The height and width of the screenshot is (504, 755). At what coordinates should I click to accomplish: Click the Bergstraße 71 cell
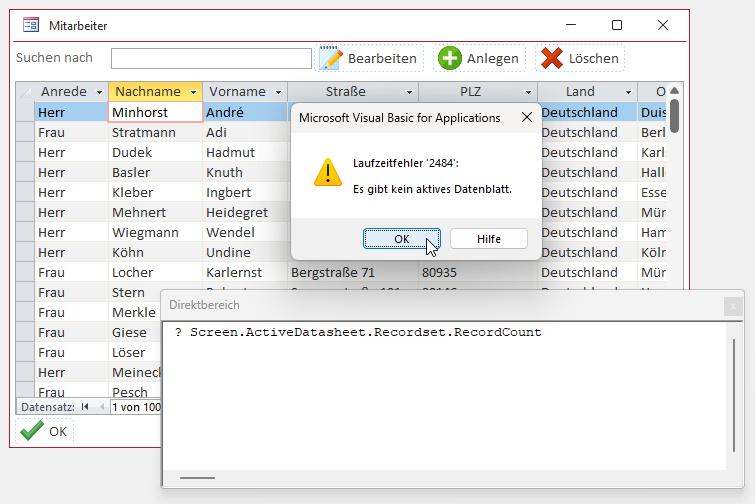coord(353,272)
